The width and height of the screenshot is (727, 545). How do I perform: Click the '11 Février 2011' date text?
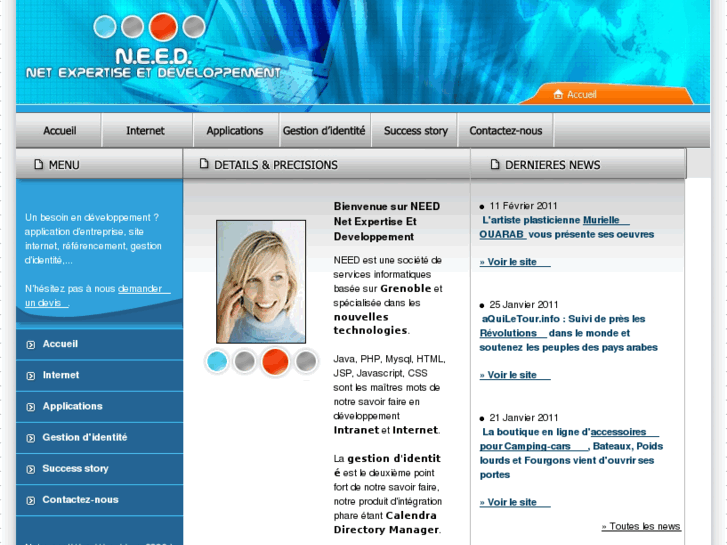pos(523,206)
